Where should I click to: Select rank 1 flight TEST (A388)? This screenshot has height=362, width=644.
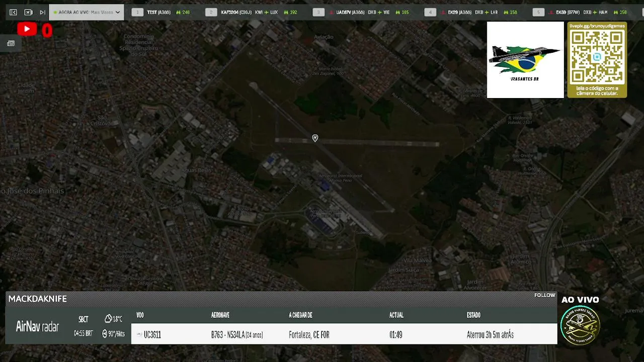159,12
